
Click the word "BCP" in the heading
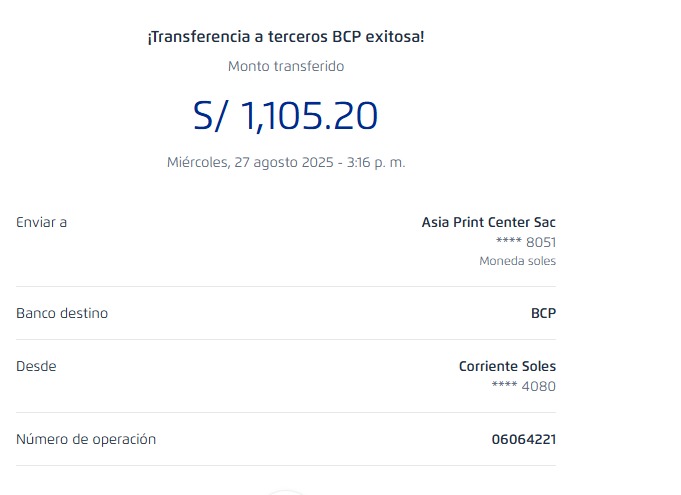345,37
